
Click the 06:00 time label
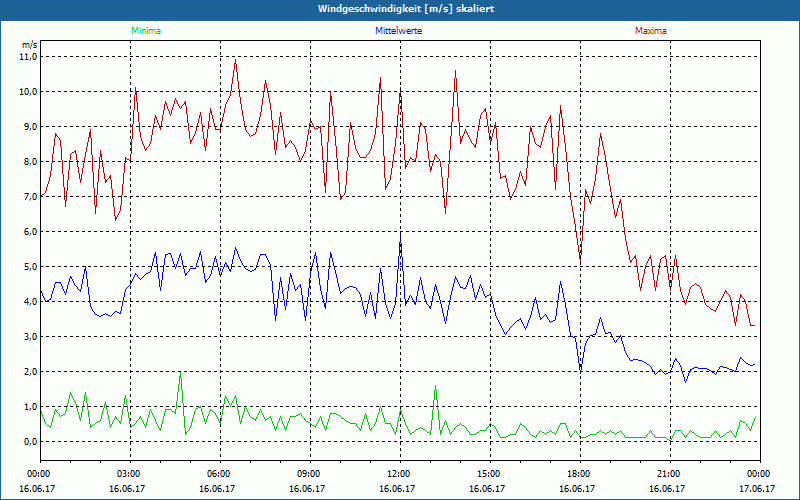coord(217,474)
